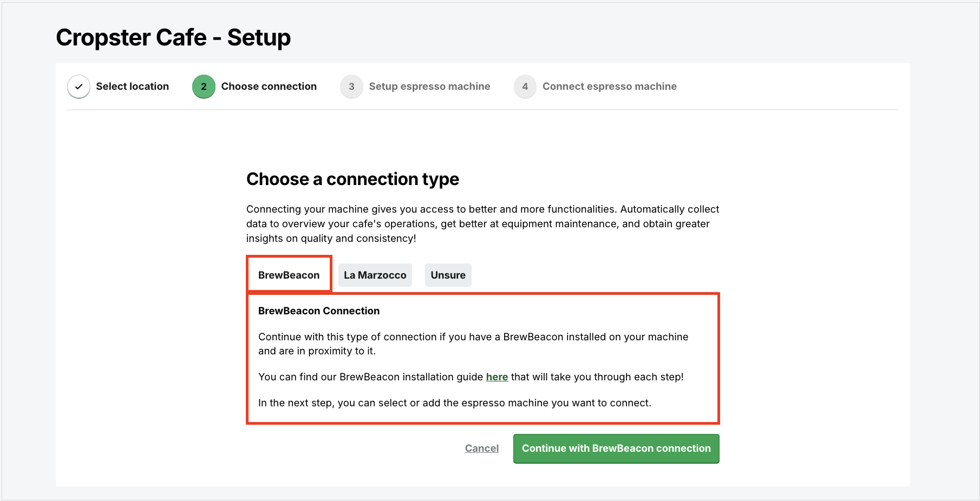Continue with BrewBeacon connection
Image resolution: width=980 pixels, height=501 pixels.
pyautogui.click(x=616, y=449)
